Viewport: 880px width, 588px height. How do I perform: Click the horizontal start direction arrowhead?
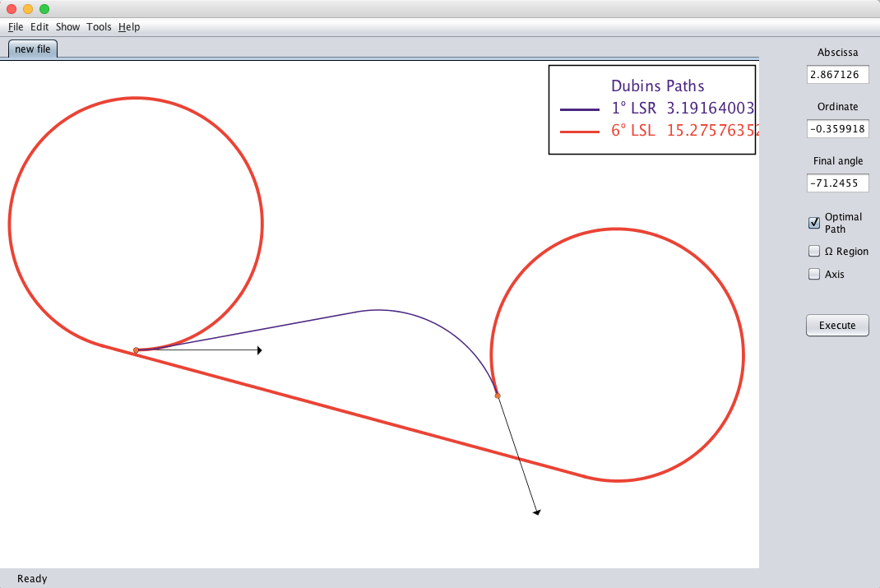(259, 350)
